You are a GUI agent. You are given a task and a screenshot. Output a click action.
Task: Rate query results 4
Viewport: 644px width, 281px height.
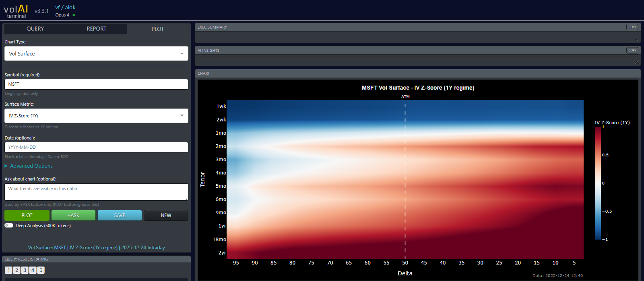coord(33,270)
